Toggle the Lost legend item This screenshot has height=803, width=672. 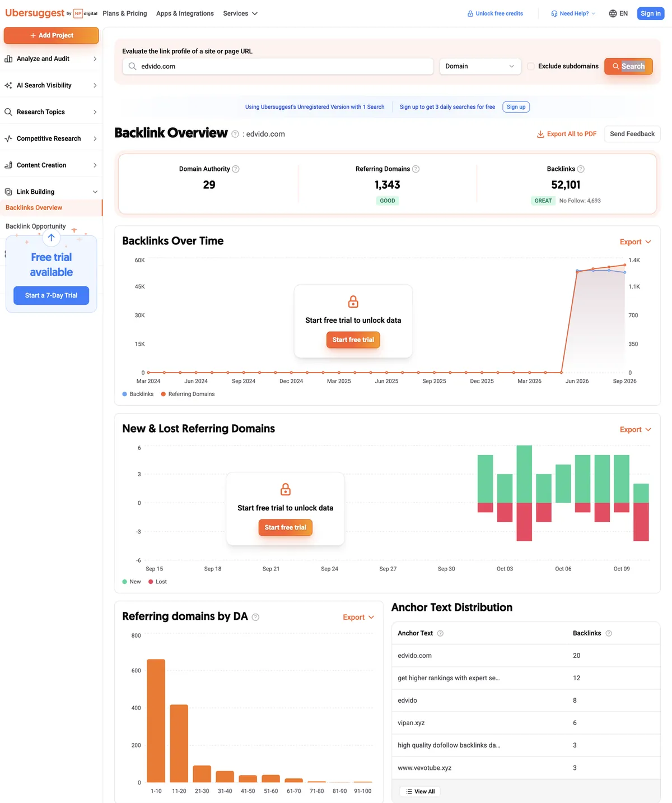point(157,582)
